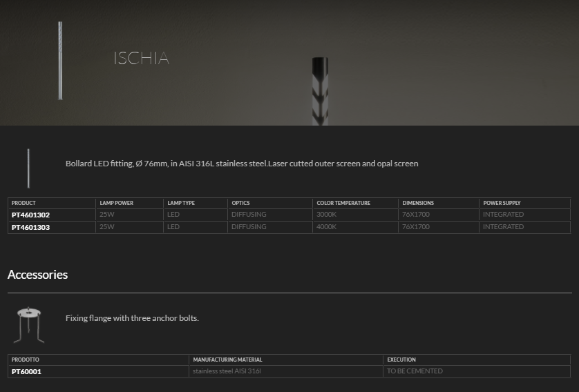The height and width of the screenshot is (392, 579).
Task: Select the 3000K color temperature cell
Action: coord(326,215)
